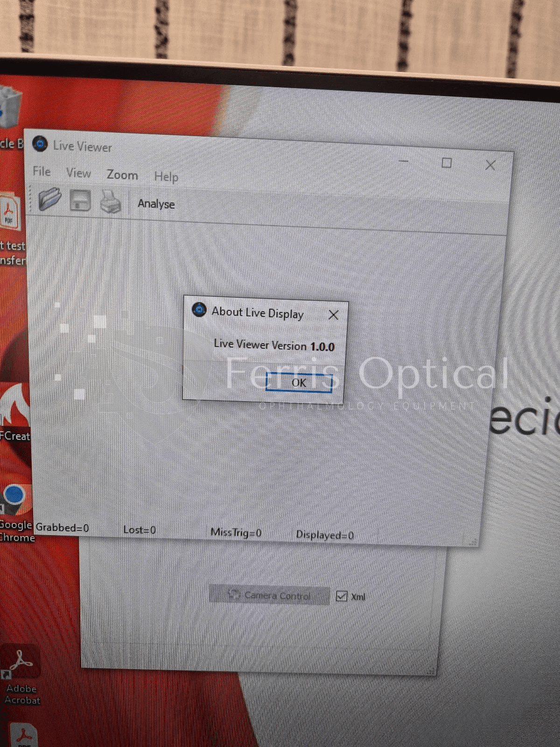The height and width of the screenshot is (747, 560).
Task: Click the Lost=0 status bar entry
Action: [140, 530]
